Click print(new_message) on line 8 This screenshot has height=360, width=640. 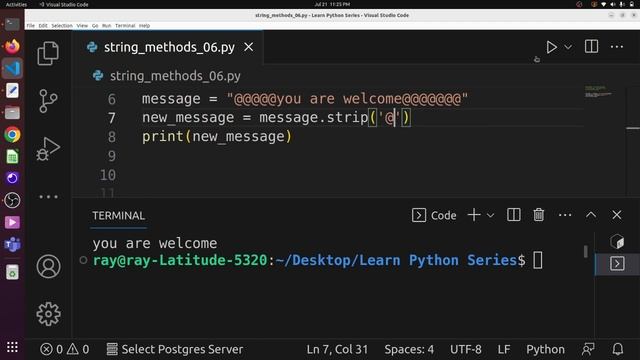tap(217, 137)
